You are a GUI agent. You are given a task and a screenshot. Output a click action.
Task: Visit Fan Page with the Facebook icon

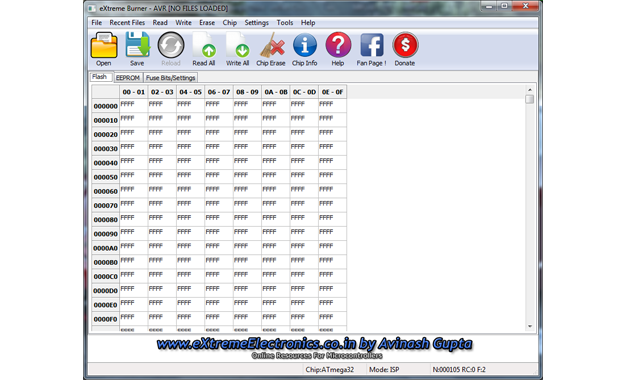click(372, 49)
